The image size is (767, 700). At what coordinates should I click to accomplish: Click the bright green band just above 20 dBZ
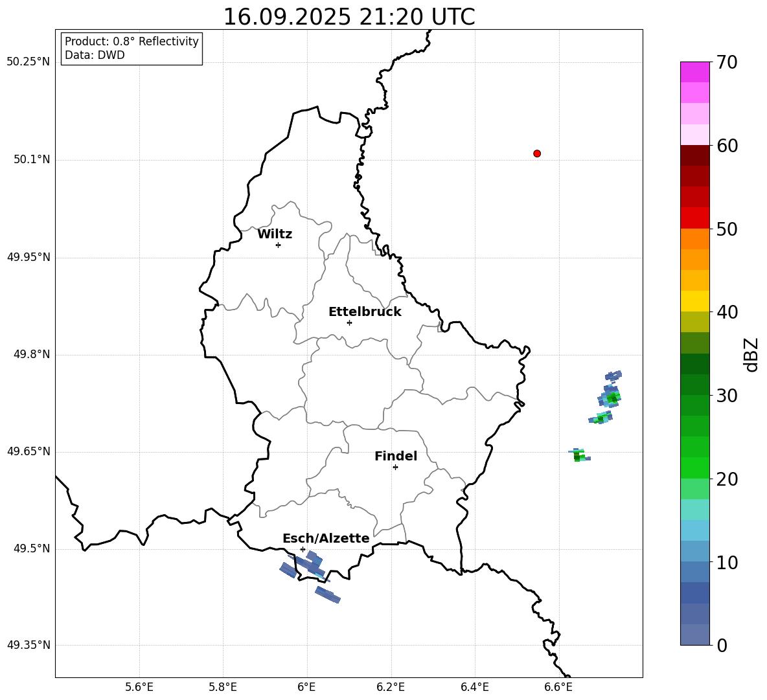pyautogui.click(x=694, y=468)
